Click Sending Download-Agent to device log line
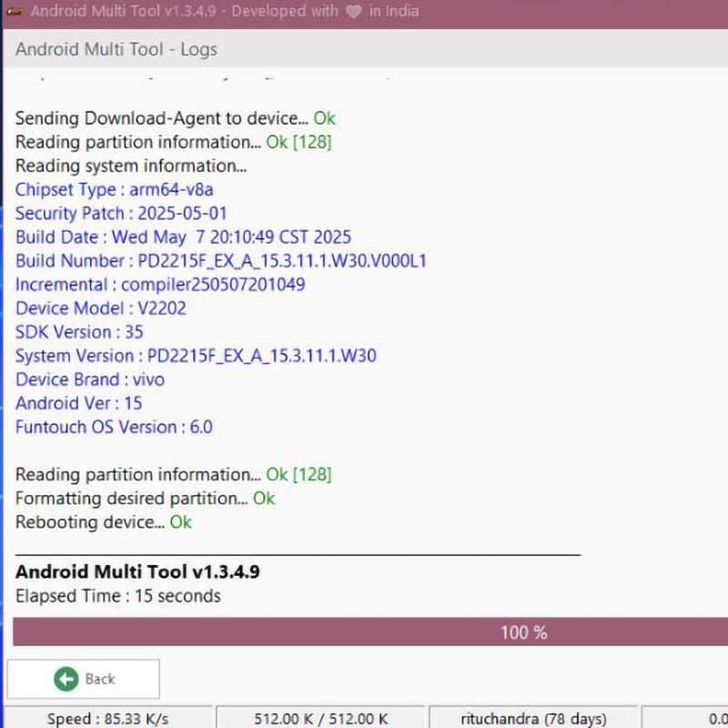Viewport: 728px width, 728px height. [x=175, y=118]
